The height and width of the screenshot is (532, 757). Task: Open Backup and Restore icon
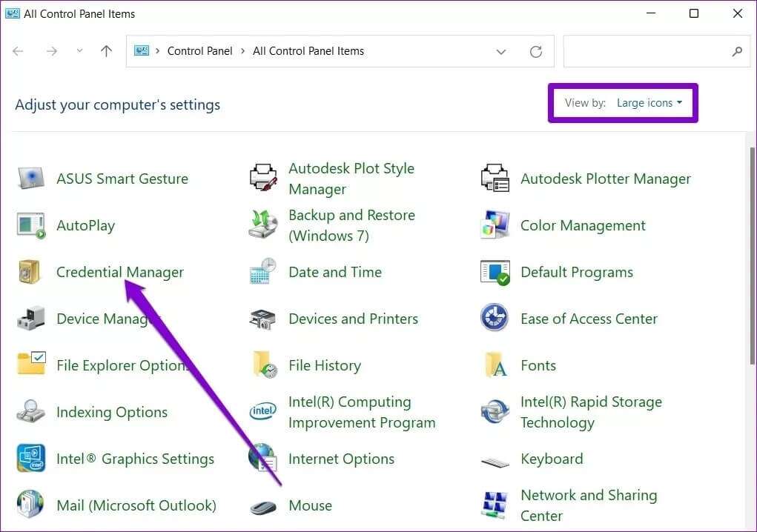[x=263, y=225]
